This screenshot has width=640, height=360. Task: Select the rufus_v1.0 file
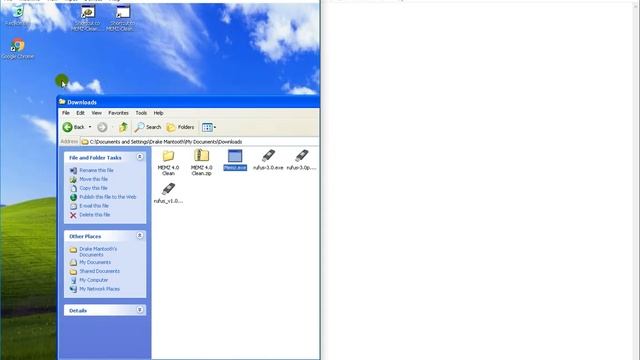(x=168, y=193)
